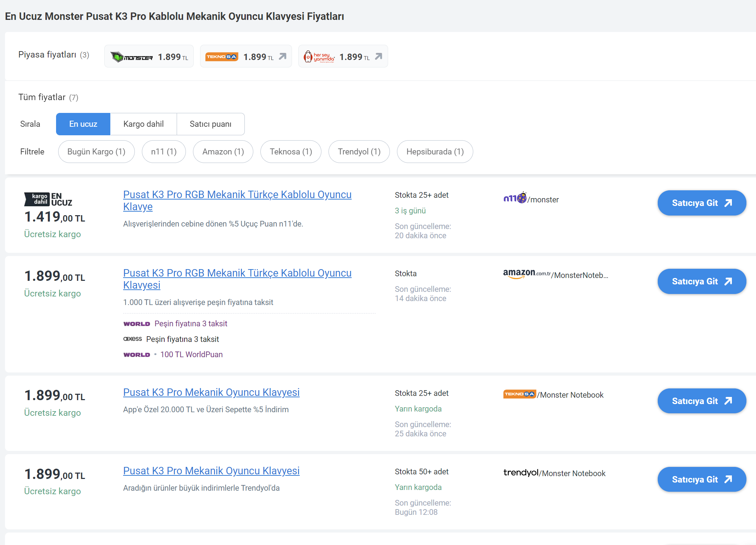Go to seller for the Amazon offer

point(702,282)
